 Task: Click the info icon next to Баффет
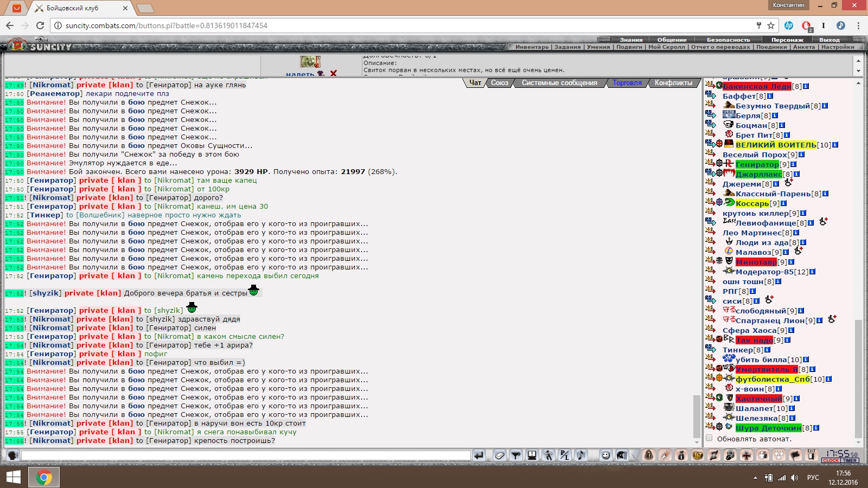770,96
